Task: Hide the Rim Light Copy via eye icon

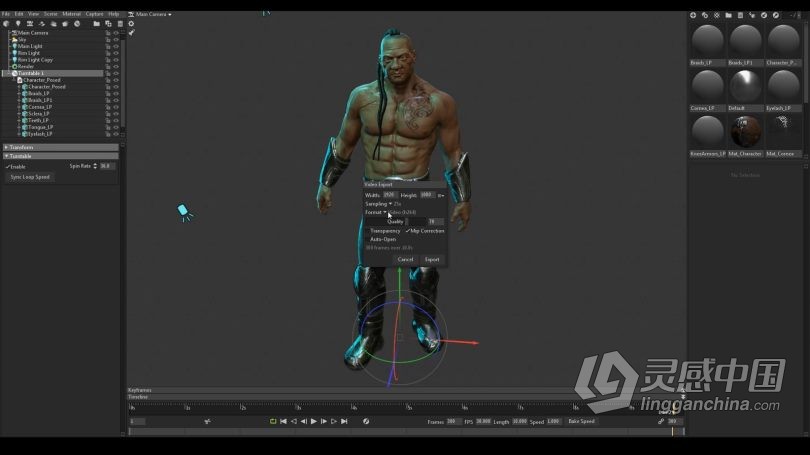Action: [116, 60]
